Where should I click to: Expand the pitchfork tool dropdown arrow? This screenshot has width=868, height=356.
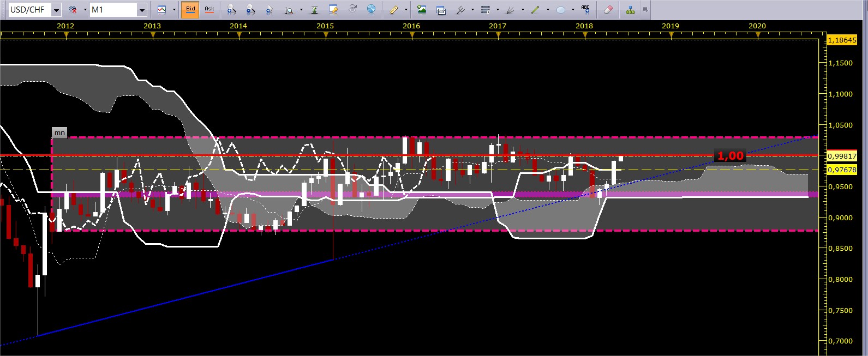tap(472, 10)
